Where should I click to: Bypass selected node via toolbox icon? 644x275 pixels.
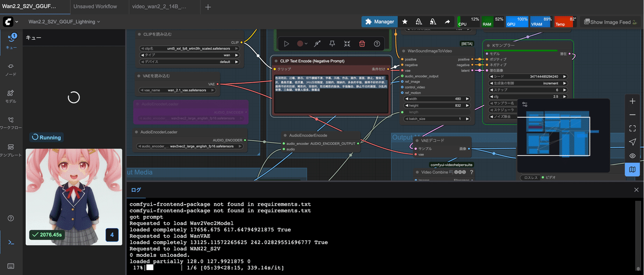(318, 44)
